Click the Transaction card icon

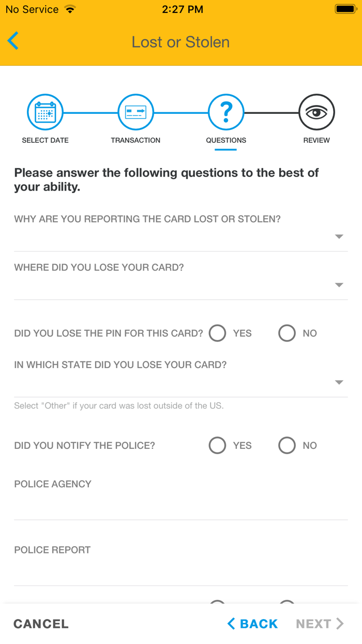pyautogui.click(x=135, y=112)
